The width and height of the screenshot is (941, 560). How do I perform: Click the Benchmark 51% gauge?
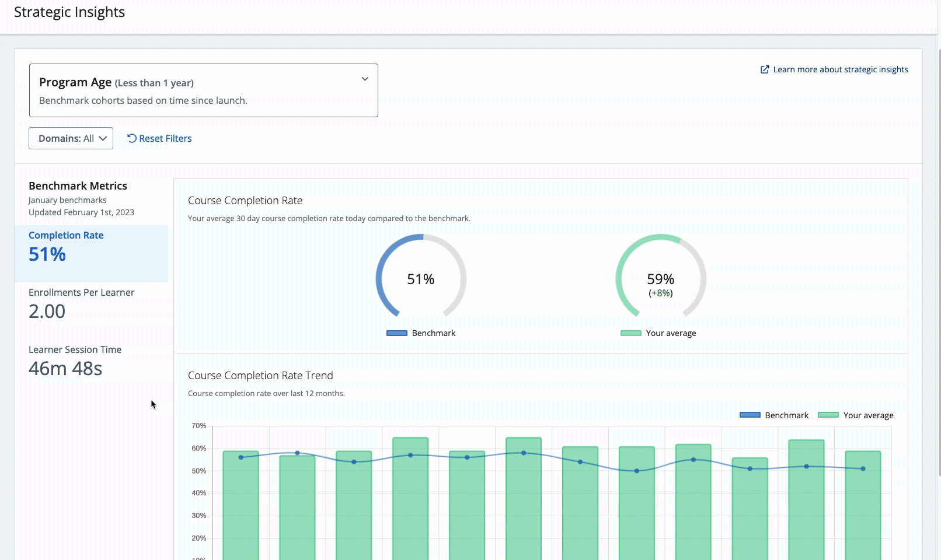[x=421, y=276]
